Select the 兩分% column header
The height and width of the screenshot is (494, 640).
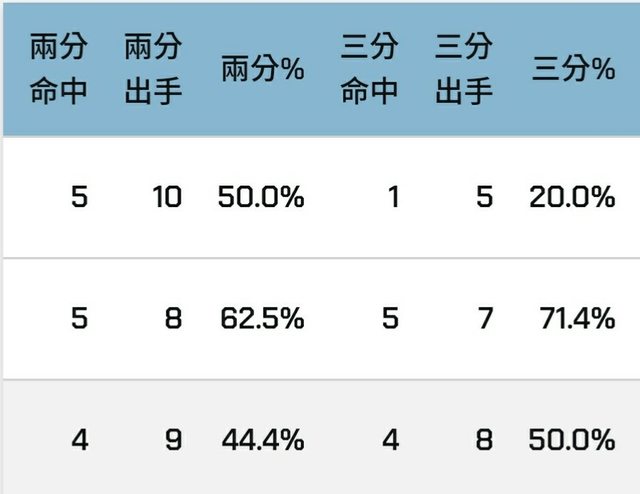tap(262, 69)
